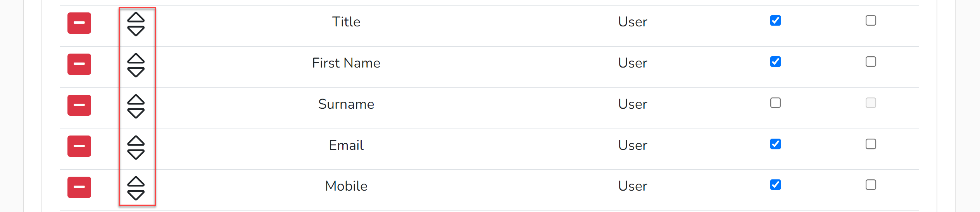Tick the second checkbox in Email row
The width and height of the screenshot is (980, 212).
[x=871, y=144]
